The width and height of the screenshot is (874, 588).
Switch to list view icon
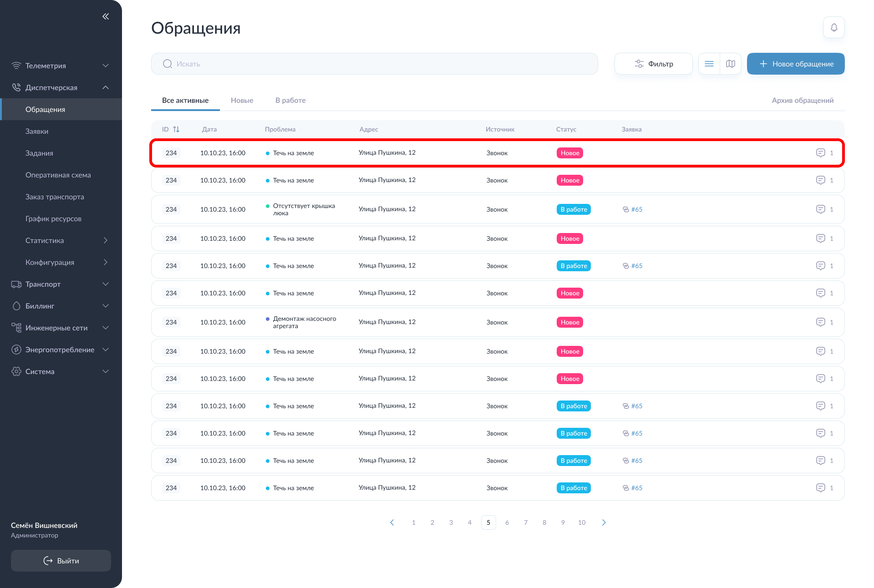click(709, 64)
